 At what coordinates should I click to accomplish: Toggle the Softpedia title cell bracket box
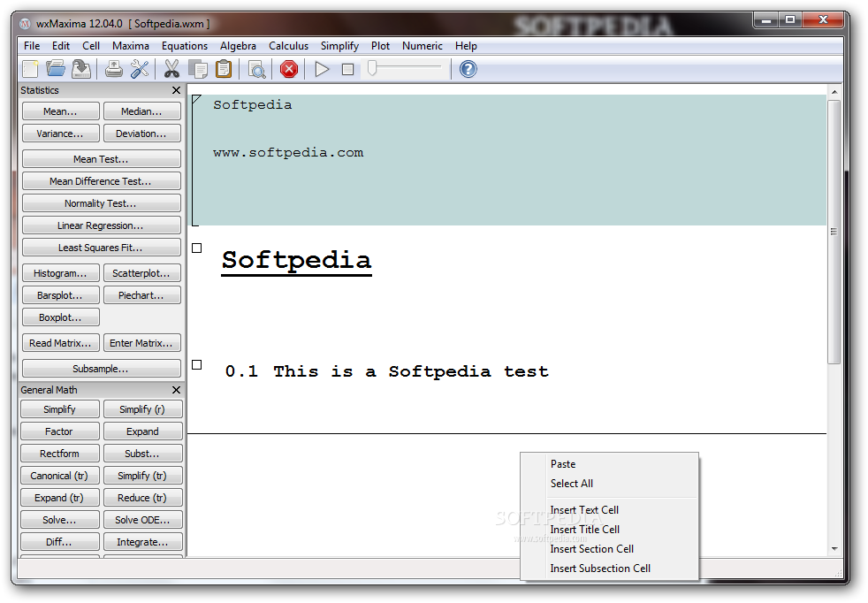(x=196, y=248)
